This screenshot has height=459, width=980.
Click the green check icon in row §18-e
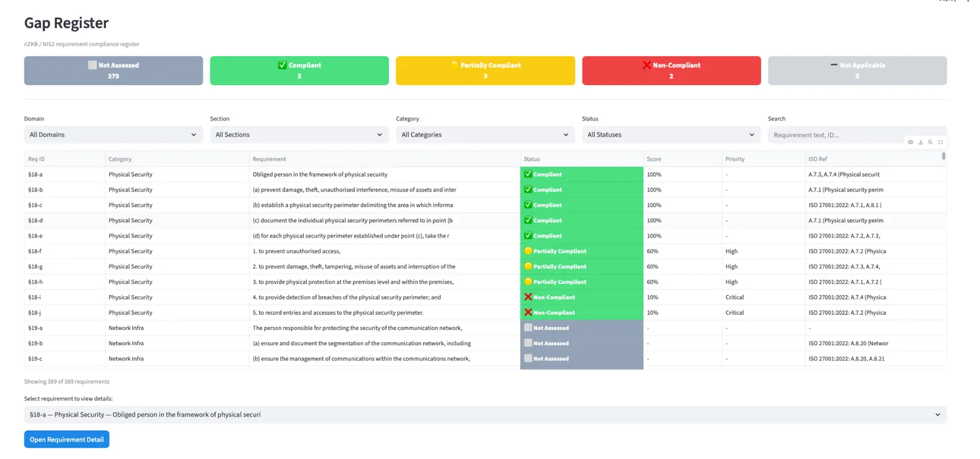[528, 235]
